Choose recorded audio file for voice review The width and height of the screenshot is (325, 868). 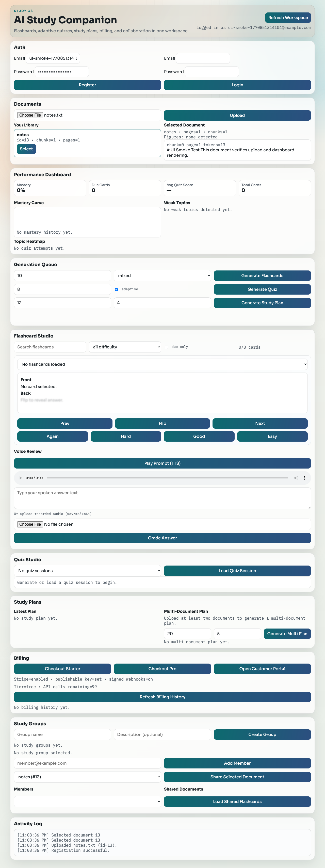pyautogui.click(x=30, y=524)
